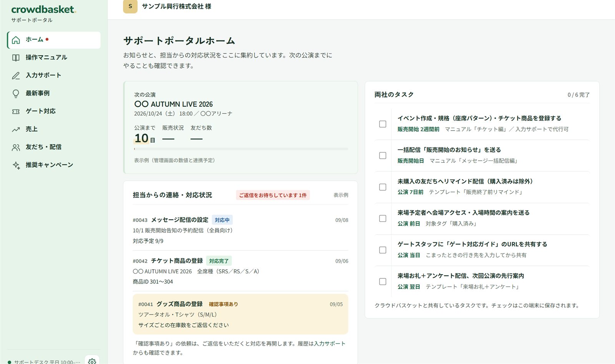615x364 pixels.
Task: Click the ご返信をお待ちしています 1件 badge
Action: 273,195
